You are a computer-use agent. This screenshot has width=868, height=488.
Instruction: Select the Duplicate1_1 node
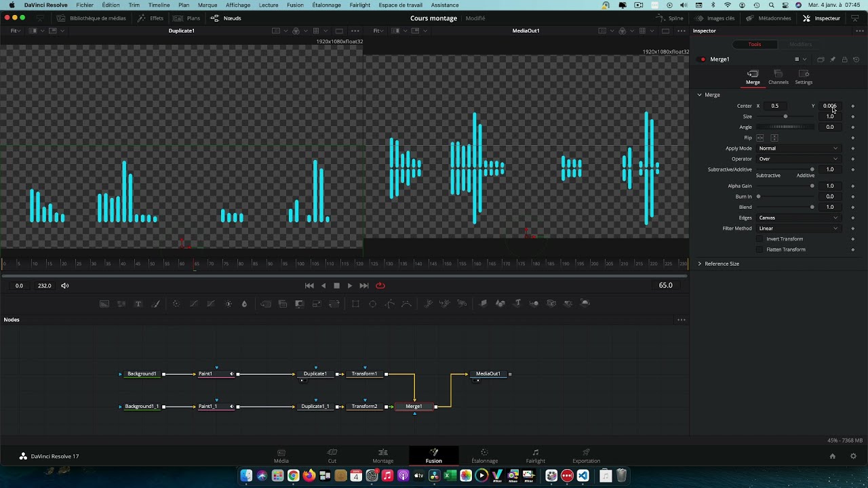pos(315,407)
